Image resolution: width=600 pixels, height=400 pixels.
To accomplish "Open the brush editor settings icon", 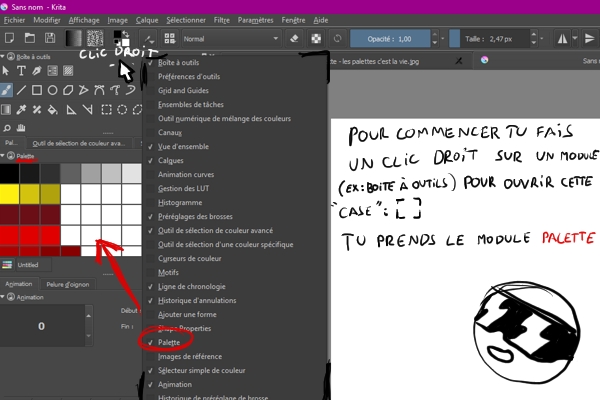I will (x=148, y=38).
